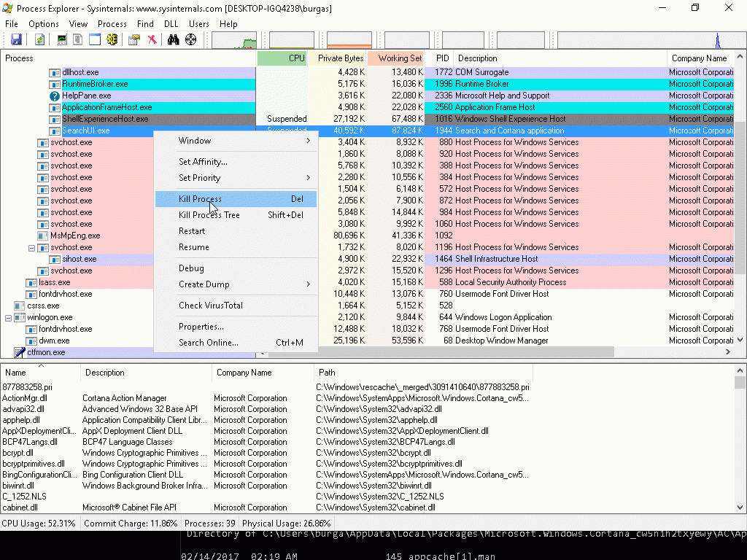The height and width of the screenshot is (560, 747).
Task: Click the binoculars Find Handle icon
Action: tap(174, 39)
